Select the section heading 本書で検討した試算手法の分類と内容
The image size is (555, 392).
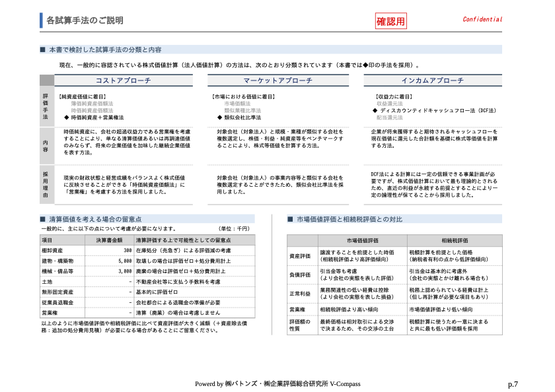click(105, 50)
